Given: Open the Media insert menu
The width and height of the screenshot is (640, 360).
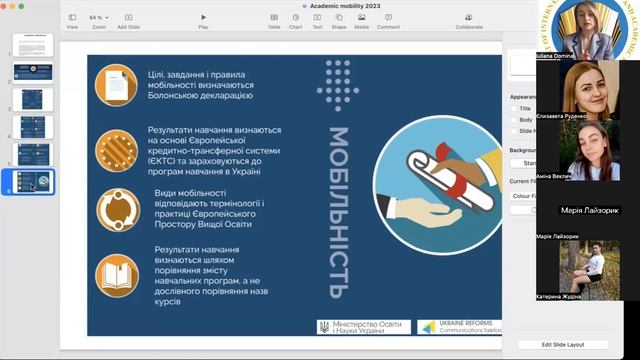Looking at the screenshot, I should tap(362, 21).
